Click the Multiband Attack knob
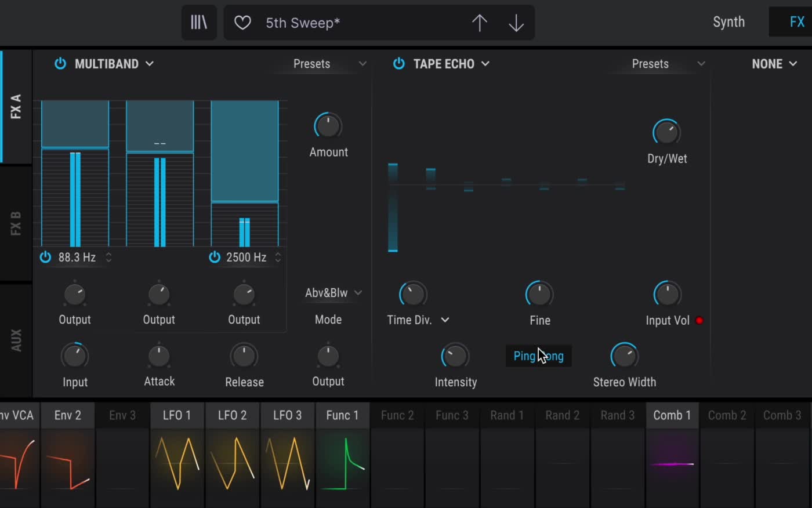 click(159, 356)
